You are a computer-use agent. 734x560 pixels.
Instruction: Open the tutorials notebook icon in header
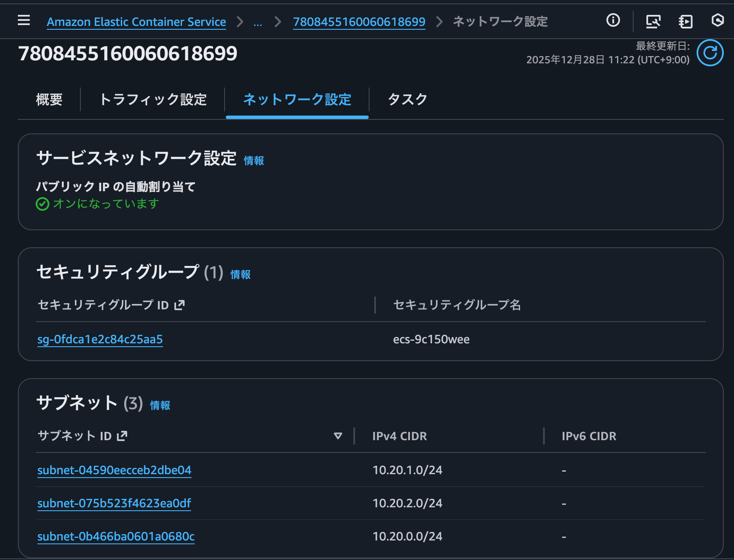(x=685, y=20)
